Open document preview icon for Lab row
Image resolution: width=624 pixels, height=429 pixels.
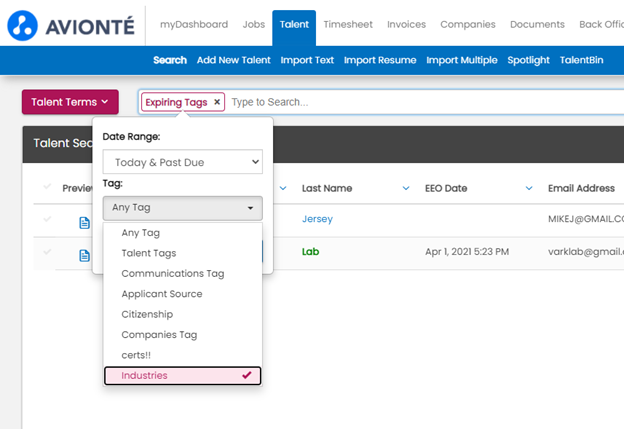coord(85,255)
